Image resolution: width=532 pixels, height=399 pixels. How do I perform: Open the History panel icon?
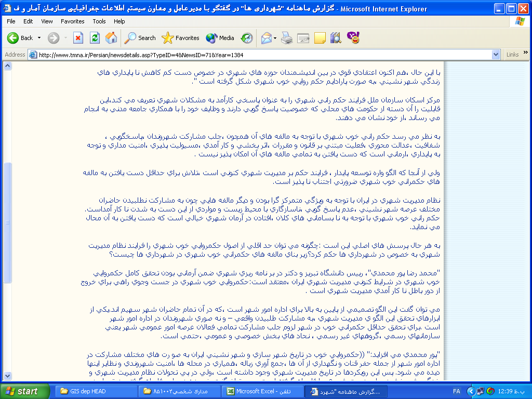[x=247, y=38]
